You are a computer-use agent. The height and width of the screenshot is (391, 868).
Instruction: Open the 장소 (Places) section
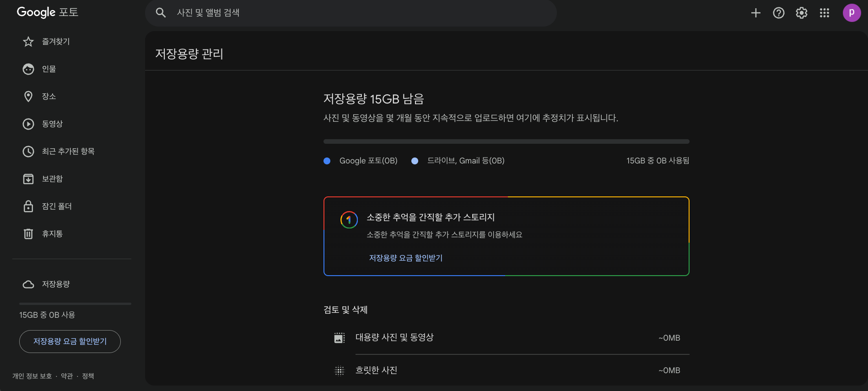(x=50, y=96)
